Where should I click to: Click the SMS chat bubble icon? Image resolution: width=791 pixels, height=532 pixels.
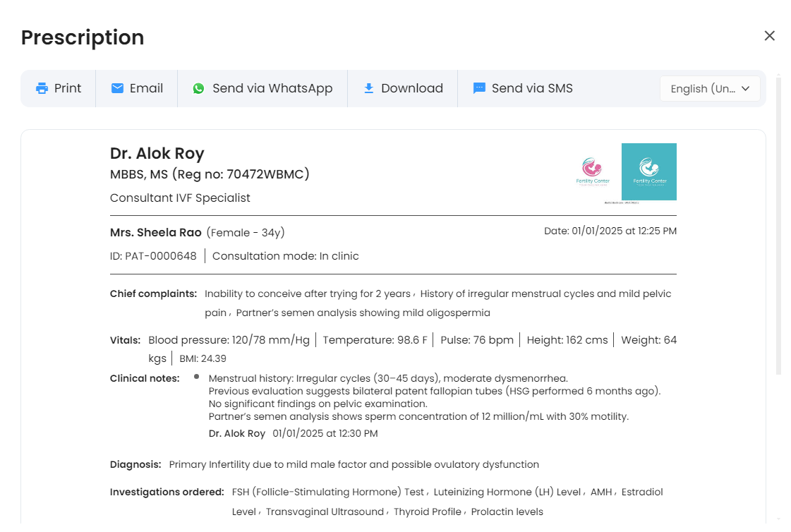[x=479, y=89]
